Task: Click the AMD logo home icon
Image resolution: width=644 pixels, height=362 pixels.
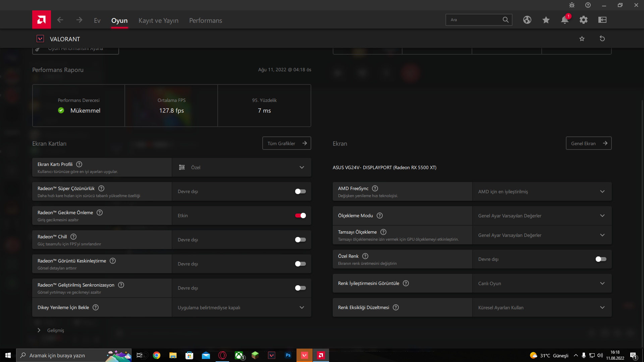Action: tap(42, 20)
